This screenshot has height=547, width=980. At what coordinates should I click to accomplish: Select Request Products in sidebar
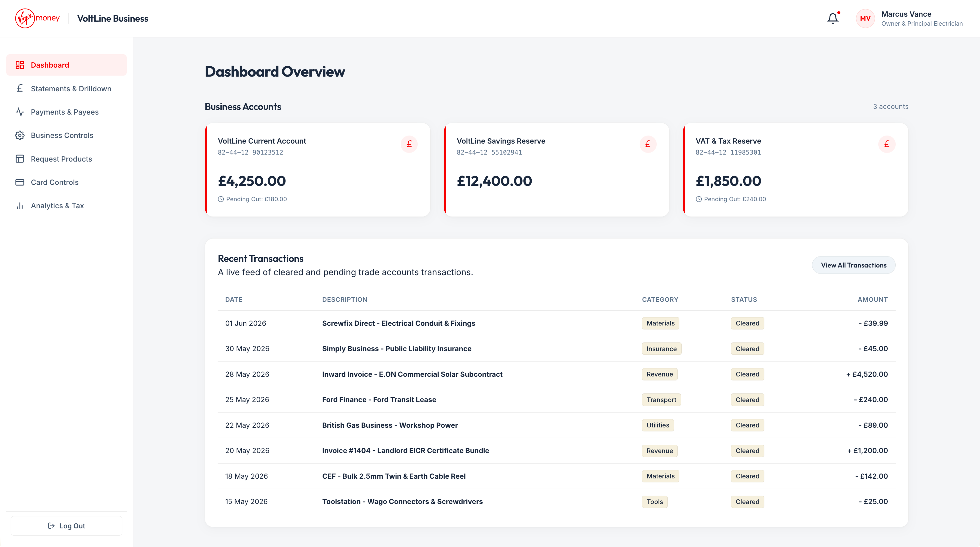click(x=67, y=159)
